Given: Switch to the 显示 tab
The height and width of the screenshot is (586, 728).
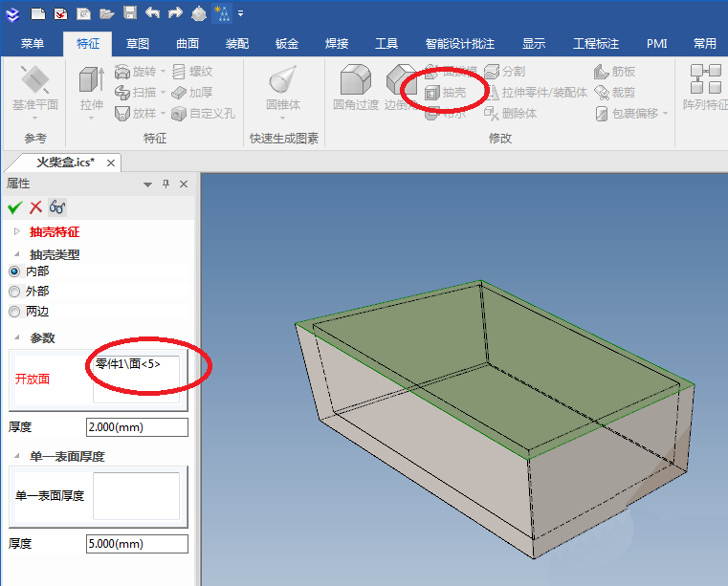Looking at the screenshot, I should 534,44.
